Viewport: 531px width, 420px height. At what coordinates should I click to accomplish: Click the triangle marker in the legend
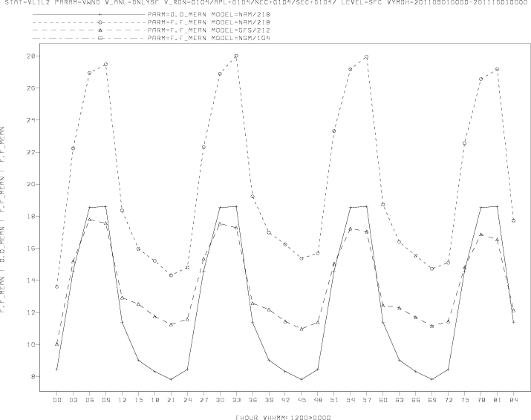100,30
